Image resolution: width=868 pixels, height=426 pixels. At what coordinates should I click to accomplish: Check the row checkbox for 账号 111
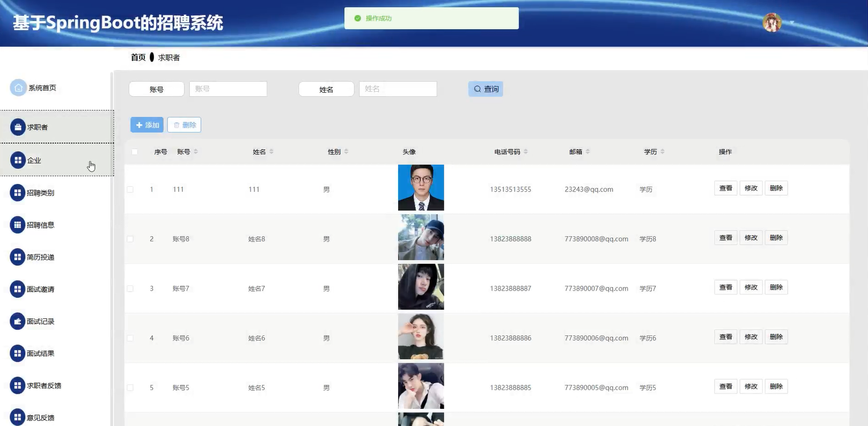[130, 189]
